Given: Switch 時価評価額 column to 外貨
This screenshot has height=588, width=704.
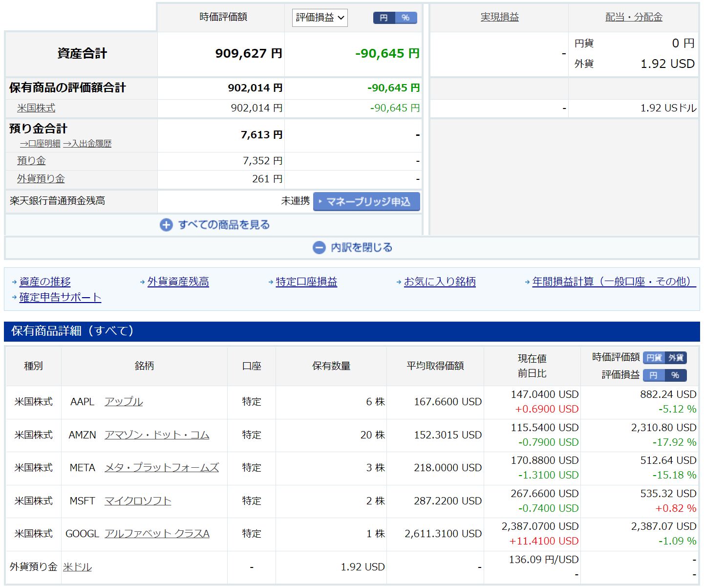Looking at the screenshot, I should [676, 358].
